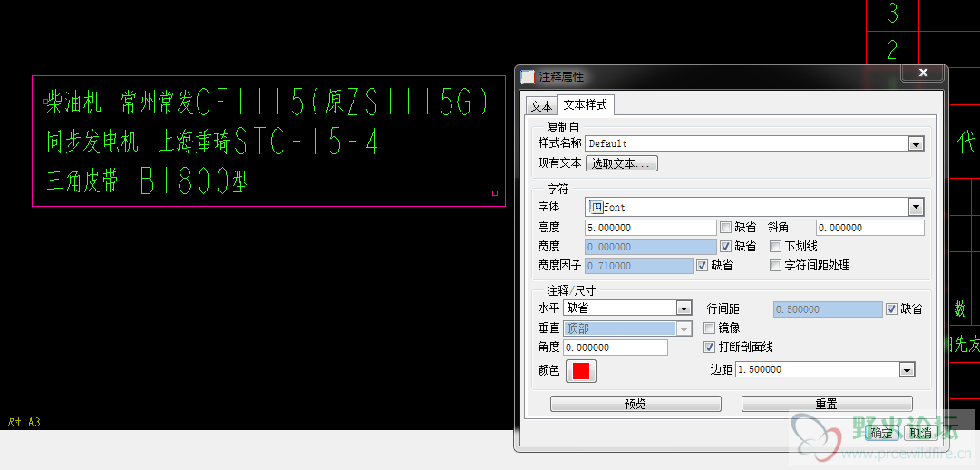The image size is (980, 470).
Task: Click the red 颜色 swatch
Action: [x=581, y=370]
